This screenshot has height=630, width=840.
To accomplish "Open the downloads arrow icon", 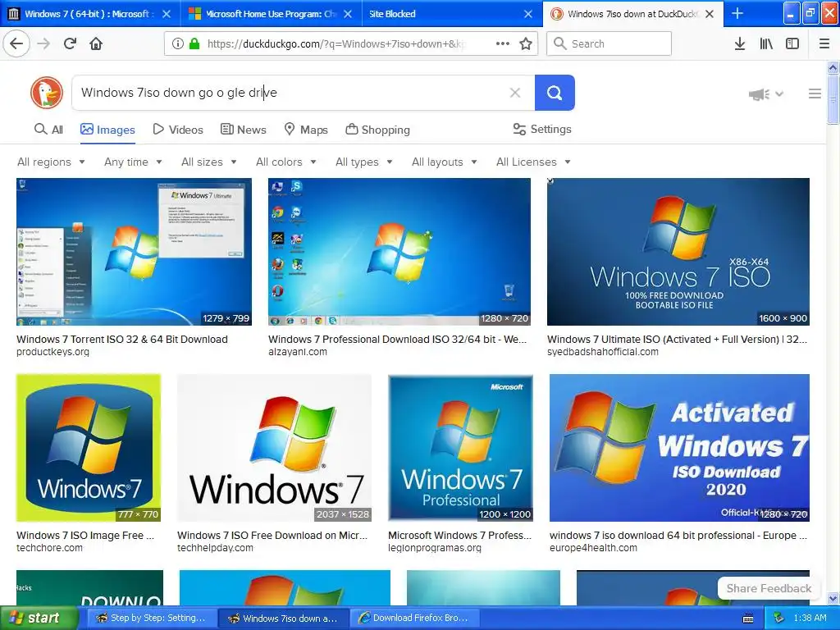I will [x=740, y=43].
